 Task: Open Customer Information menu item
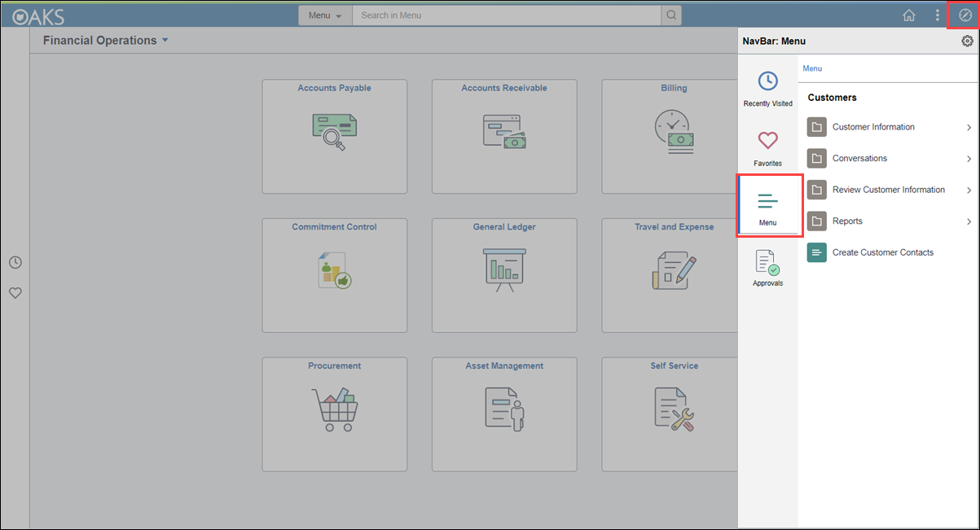click(890, 127)
